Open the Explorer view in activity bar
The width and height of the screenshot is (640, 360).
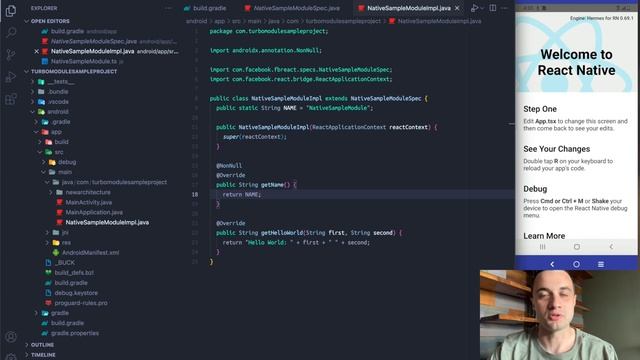(11, 11)
